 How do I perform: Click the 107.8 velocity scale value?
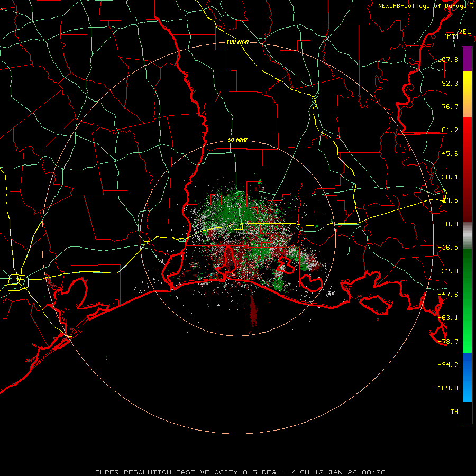click(x=448, y=59)
